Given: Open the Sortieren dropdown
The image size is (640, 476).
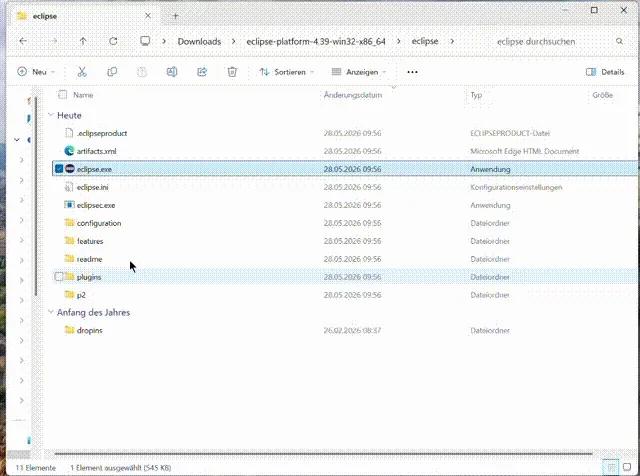Looking at the screenshot, I should (x=287, y=72).
